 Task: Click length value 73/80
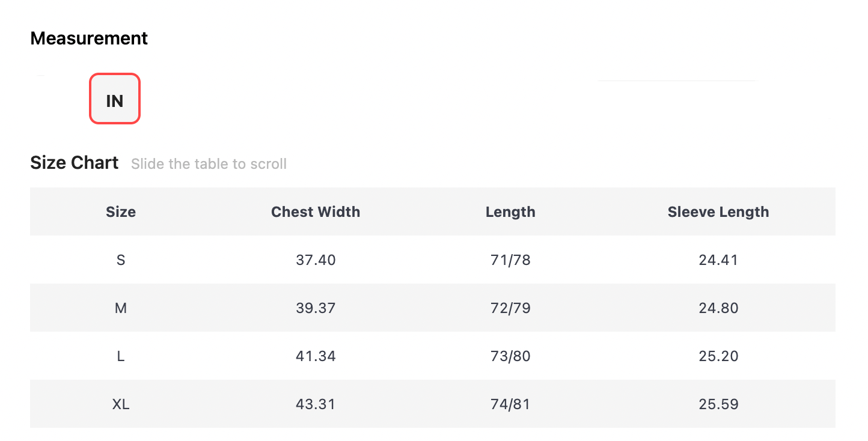(x=510, y=356)
